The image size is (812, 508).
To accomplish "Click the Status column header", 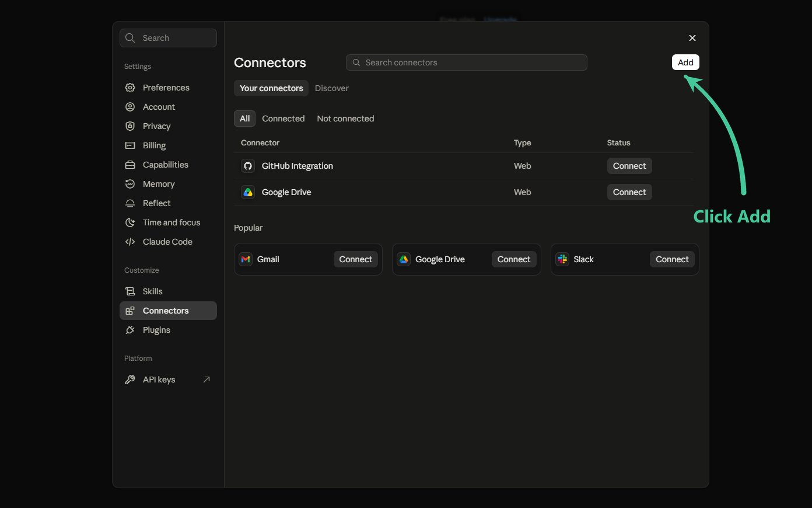I will point(618,142).
